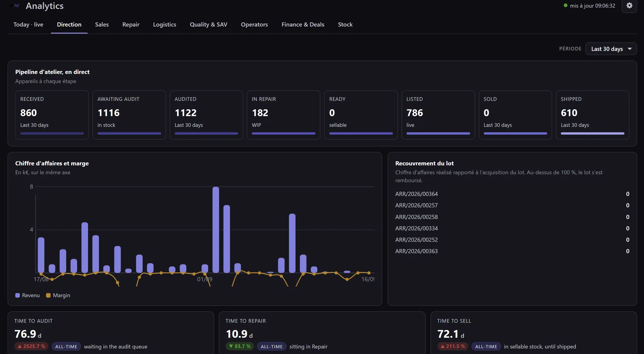644x354 pixels.
Task: Open the Période Last 30 days dropdown
Action: click(x=611, y=49)
